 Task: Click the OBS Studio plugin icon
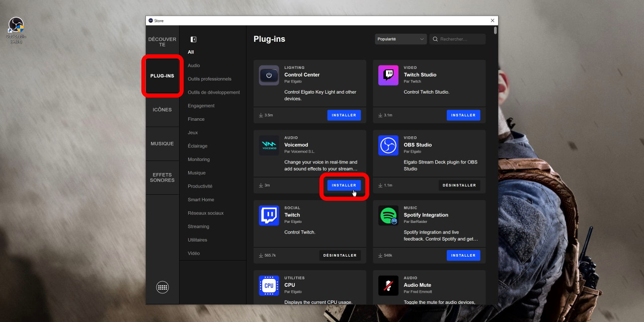click(x=388, y=145)
